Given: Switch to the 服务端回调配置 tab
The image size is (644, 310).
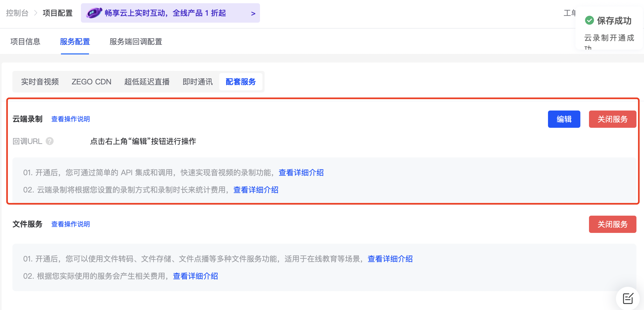Looking at the screenshot, I should point(135,42).
